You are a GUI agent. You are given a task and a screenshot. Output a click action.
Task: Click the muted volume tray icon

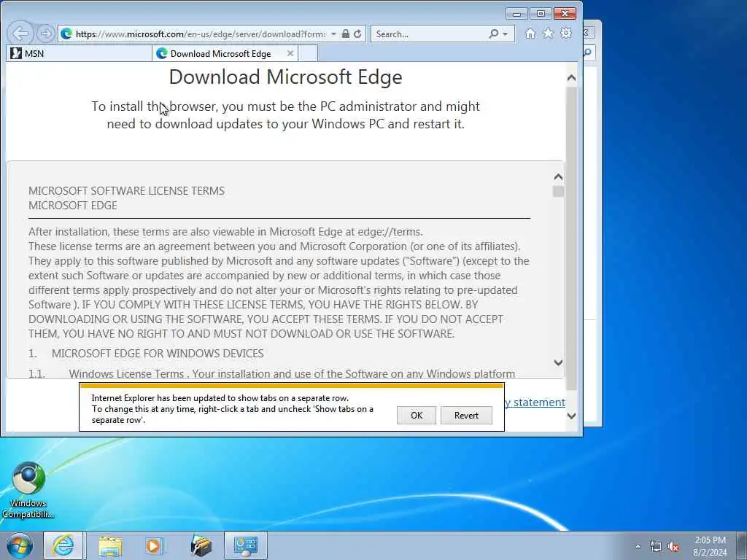tap(673, 546)
